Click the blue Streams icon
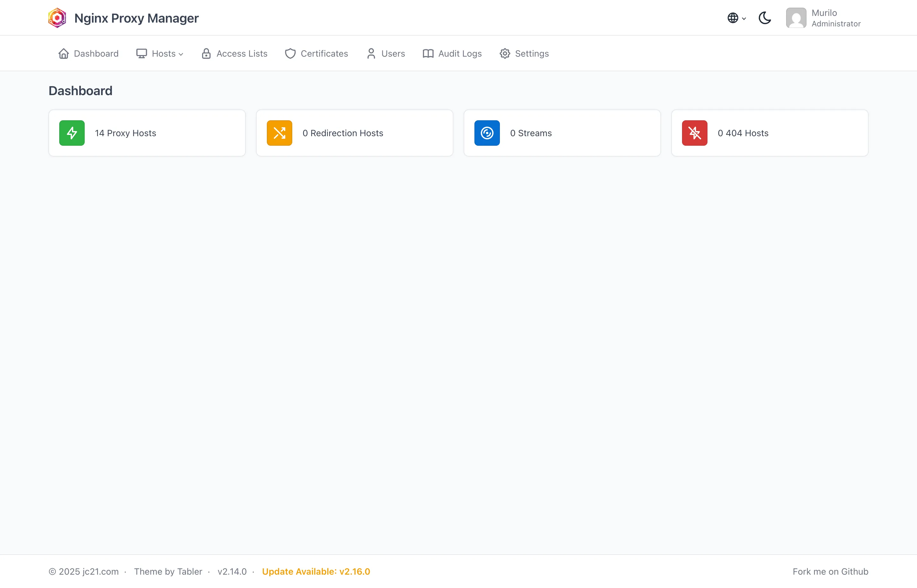 click(487, 133)
